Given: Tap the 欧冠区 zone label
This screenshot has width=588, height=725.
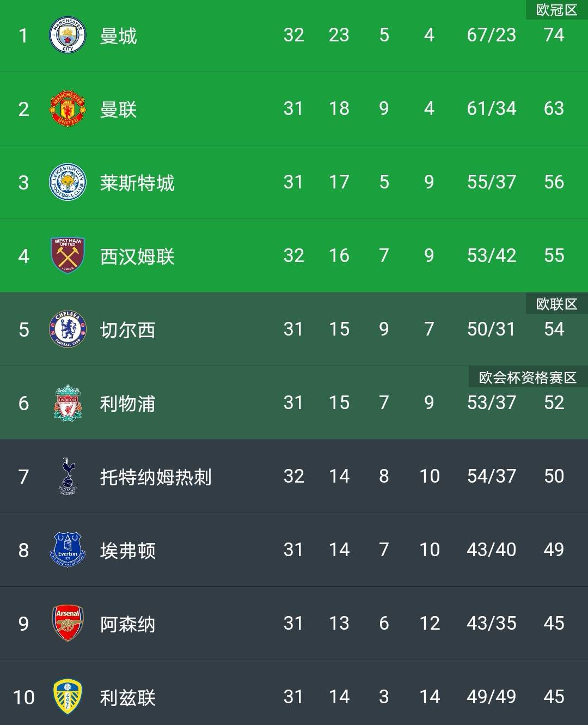Looking at the screenshot, I should 556,10.
